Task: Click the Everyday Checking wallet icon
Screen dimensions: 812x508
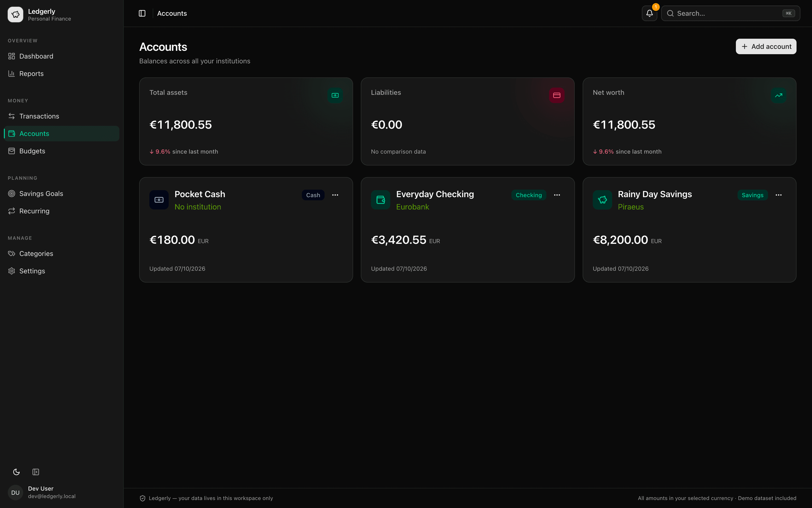Action: click(380, 200)
